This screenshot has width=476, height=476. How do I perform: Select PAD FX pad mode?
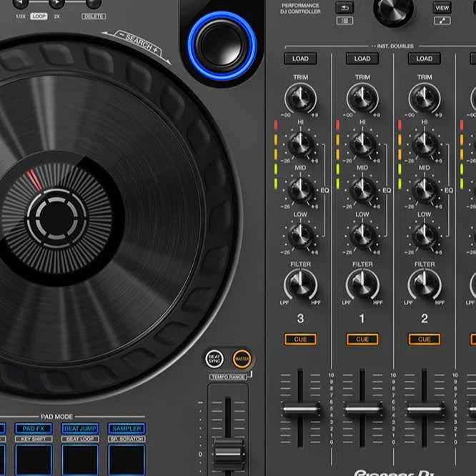(34, 429)
